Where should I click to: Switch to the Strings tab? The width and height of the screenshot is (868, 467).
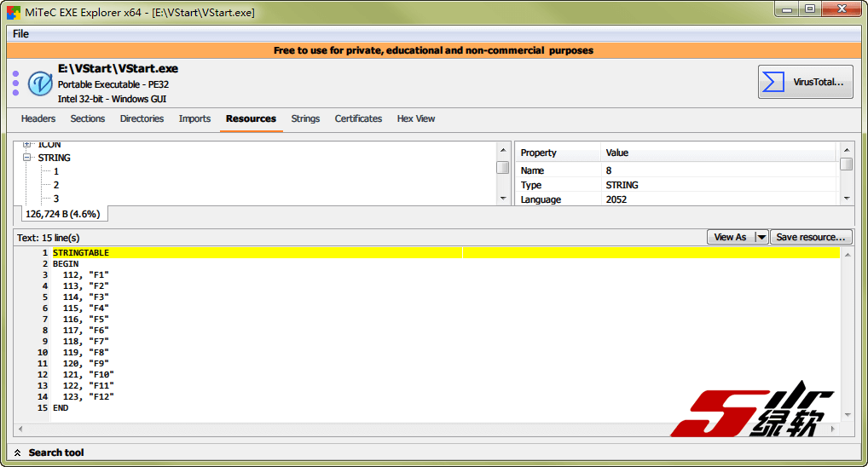(305, 118)
